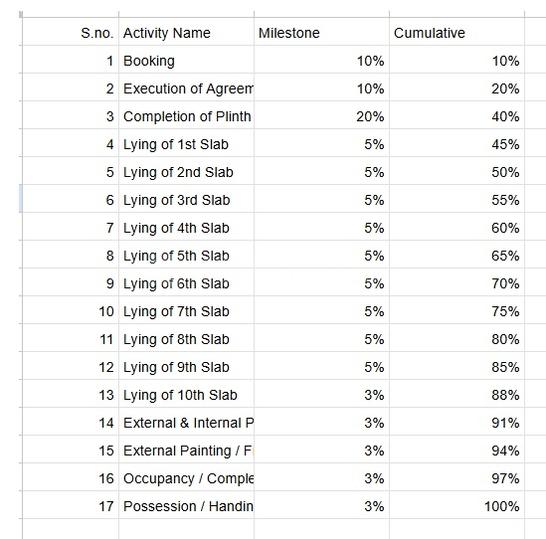Click the 55% cumulative value cell
Image resolution: width=546 pixels, height=539 pixels.
coord(457,199)
